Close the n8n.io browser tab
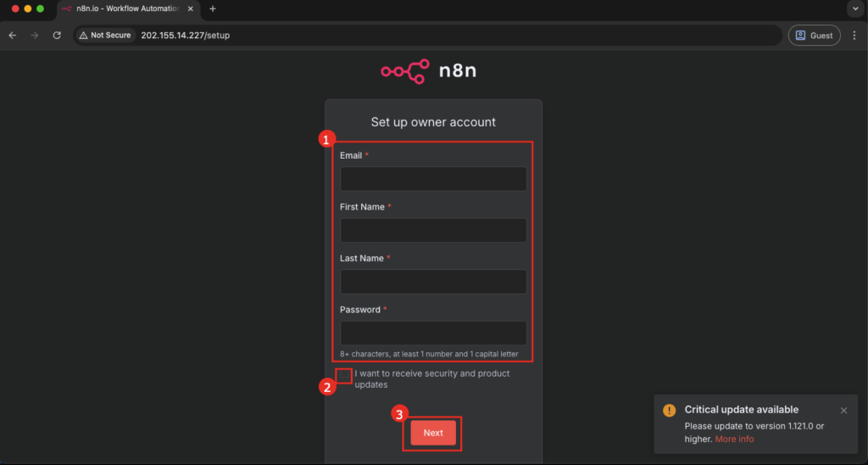The image size is (868, 465). click(x=191, y=8)
